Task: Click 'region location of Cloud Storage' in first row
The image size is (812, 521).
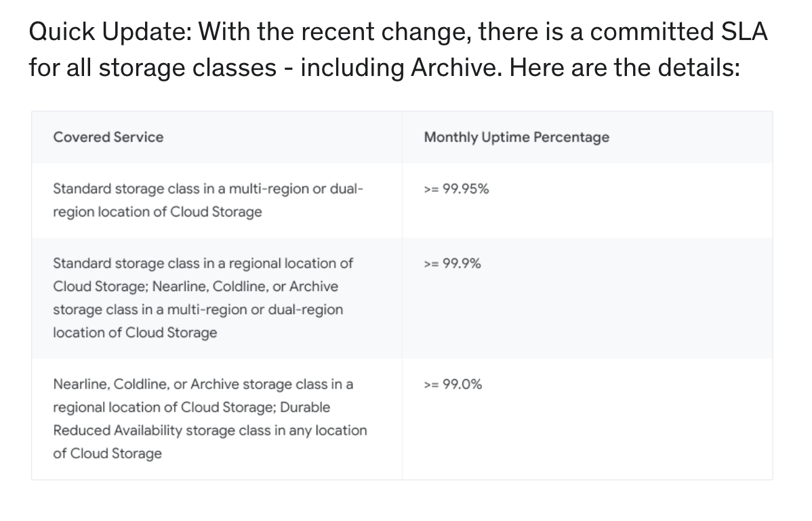Action: click(x=157, y=212)
